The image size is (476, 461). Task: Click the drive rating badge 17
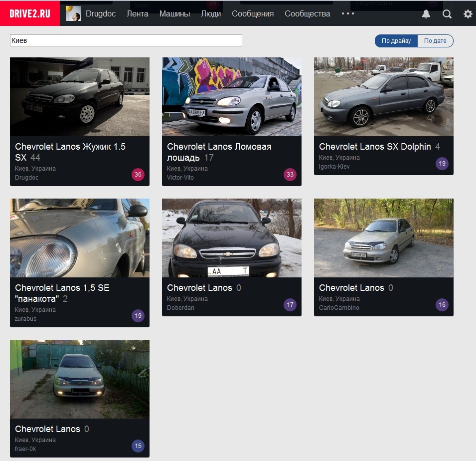pyautogui.click(x=290, y=305)
